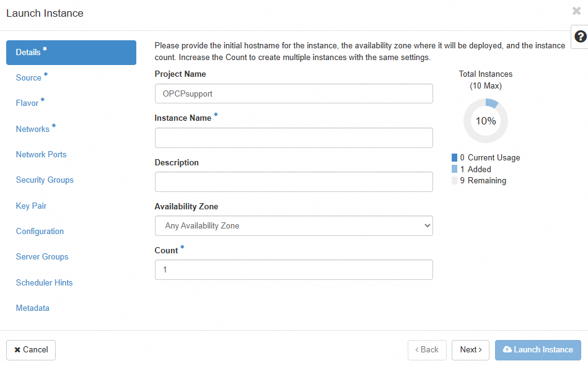Open the help icon in top right

point(580,37)
